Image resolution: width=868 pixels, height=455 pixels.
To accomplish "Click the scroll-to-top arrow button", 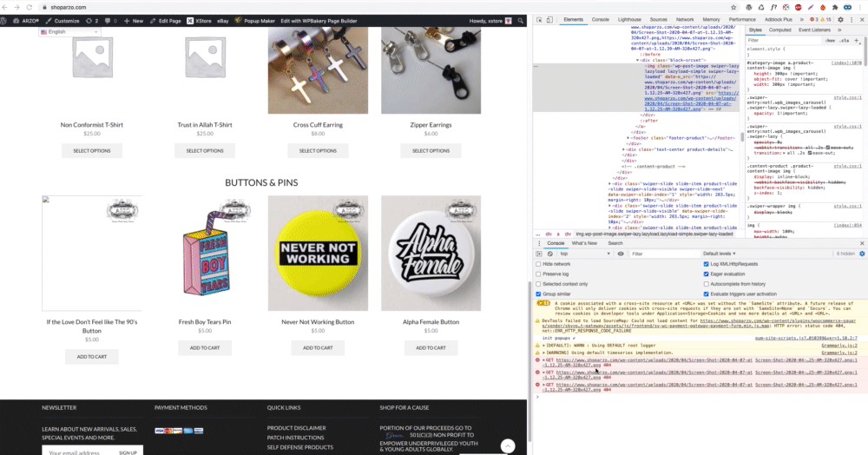I will pos(508,445).
